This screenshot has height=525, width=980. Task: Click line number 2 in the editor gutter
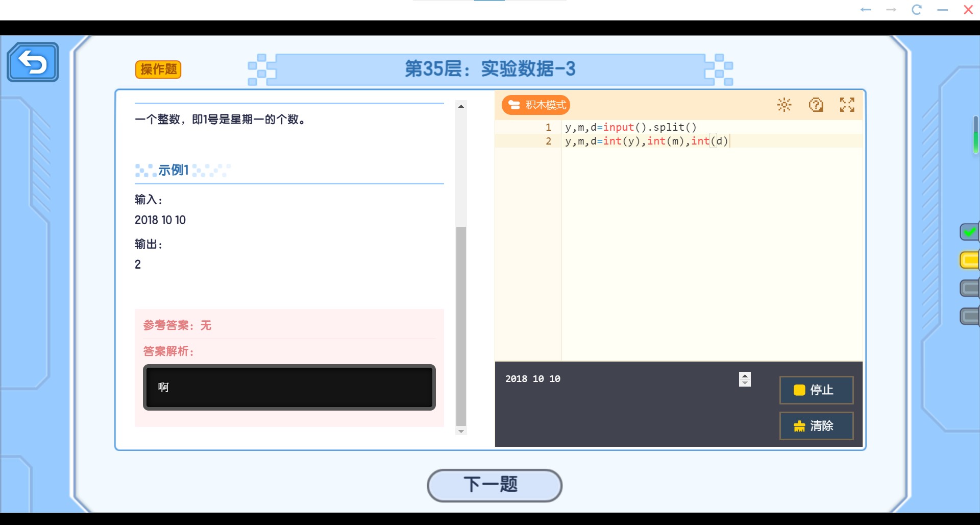coord(549,141)
